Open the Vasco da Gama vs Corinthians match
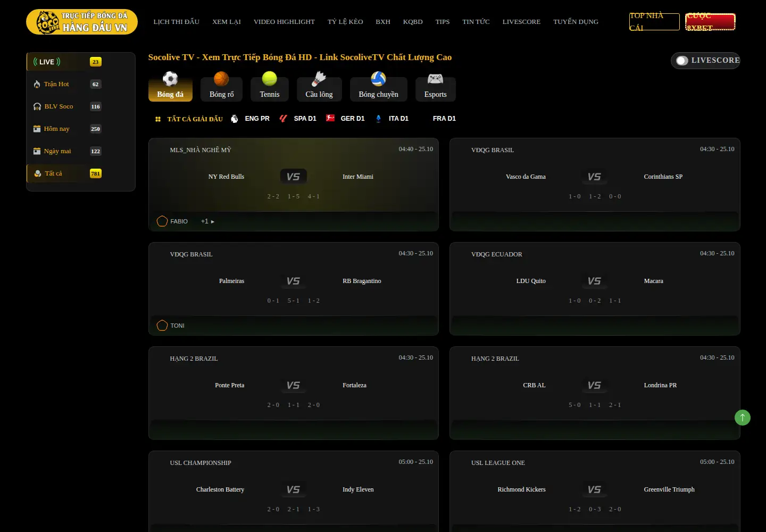This screenshot has height=532, width=766. tap(595, 185)
